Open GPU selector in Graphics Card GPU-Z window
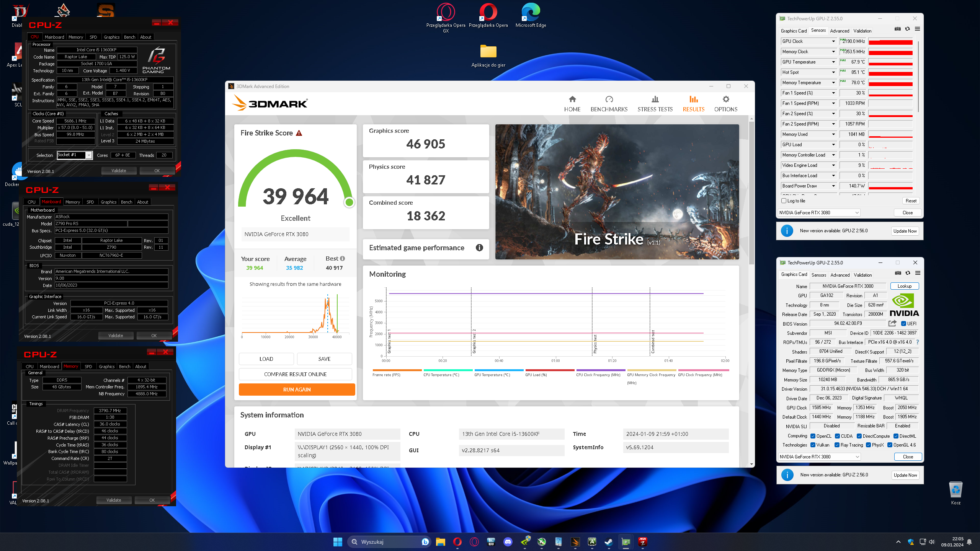Screen dimensions: 980x551 pyautogui.click(x=820, y=457)
